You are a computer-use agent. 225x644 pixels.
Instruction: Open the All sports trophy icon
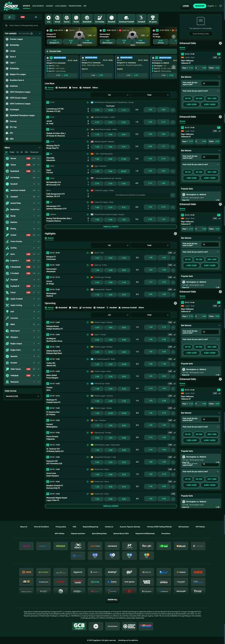153,19
